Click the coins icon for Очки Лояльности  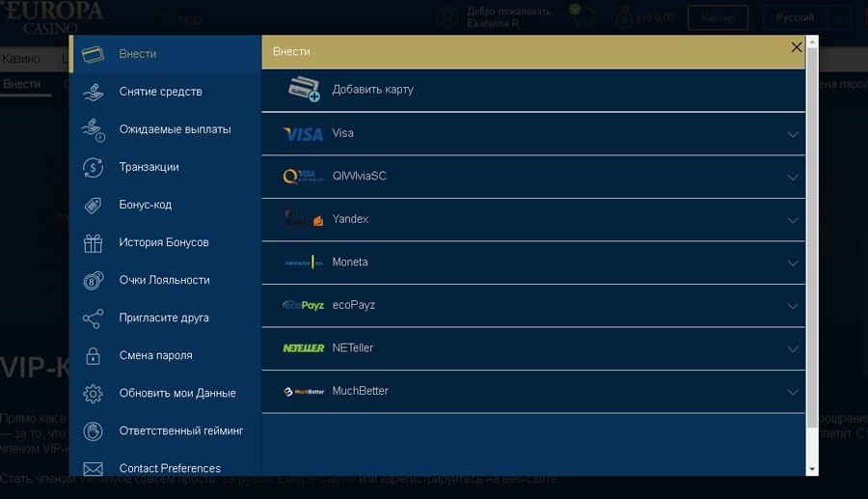click(x=93, y=280)
